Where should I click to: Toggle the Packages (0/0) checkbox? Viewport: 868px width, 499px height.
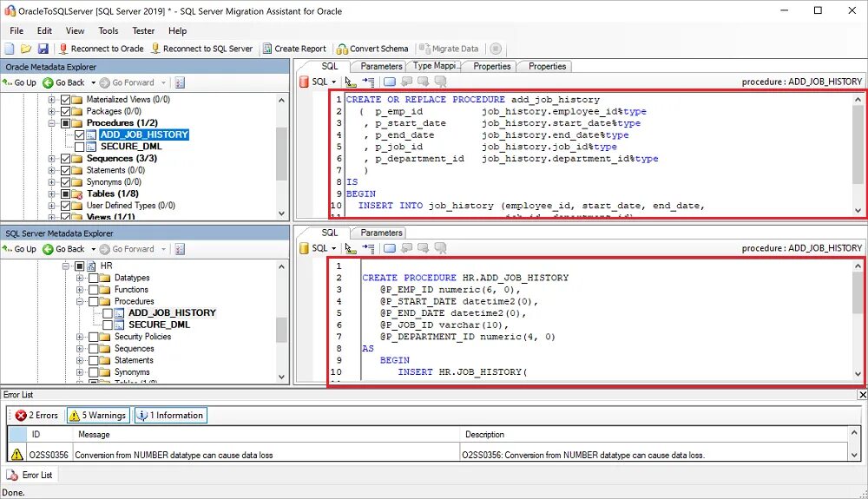point(65,111)
